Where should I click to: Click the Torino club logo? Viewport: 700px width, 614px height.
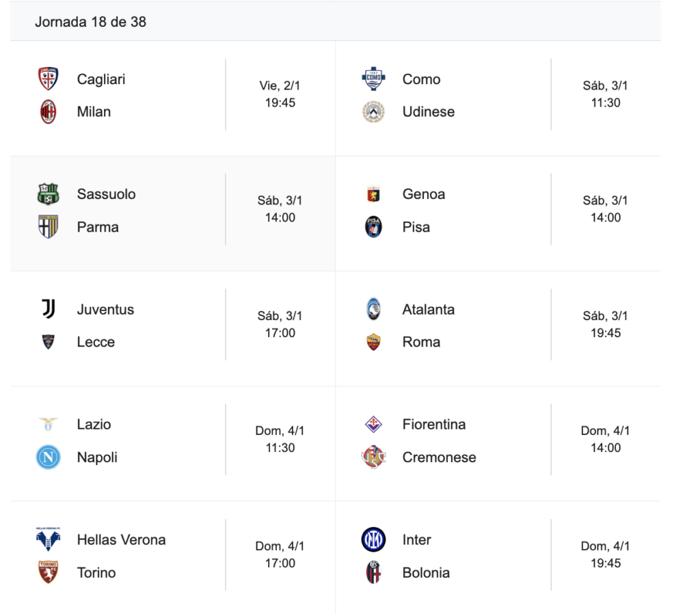[48, 572]
